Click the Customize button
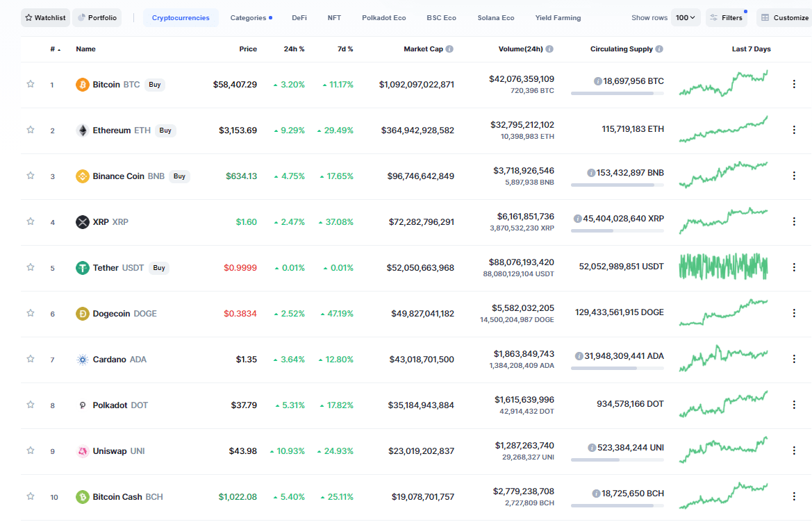This screenshot has height=522, width=812. 785,17
